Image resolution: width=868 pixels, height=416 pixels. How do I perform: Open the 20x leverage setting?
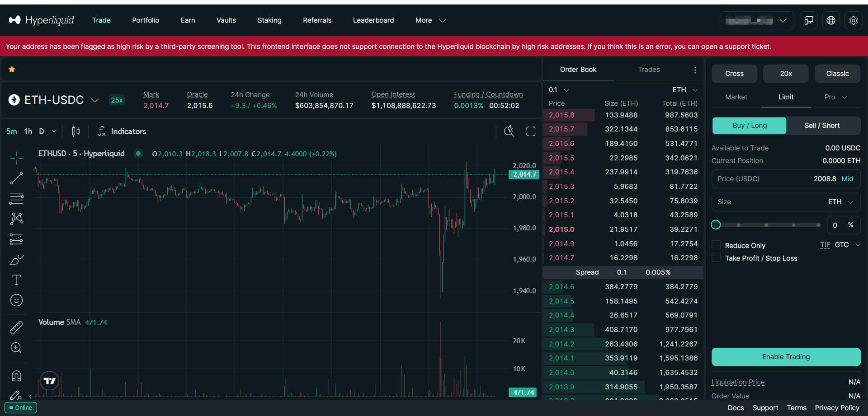coord(786,74)
